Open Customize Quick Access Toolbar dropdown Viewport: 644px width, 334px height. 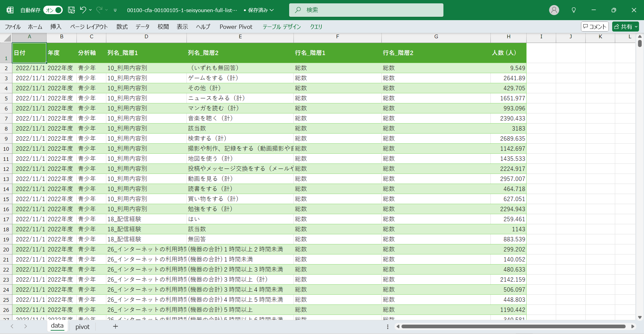[x=115, y=10]
